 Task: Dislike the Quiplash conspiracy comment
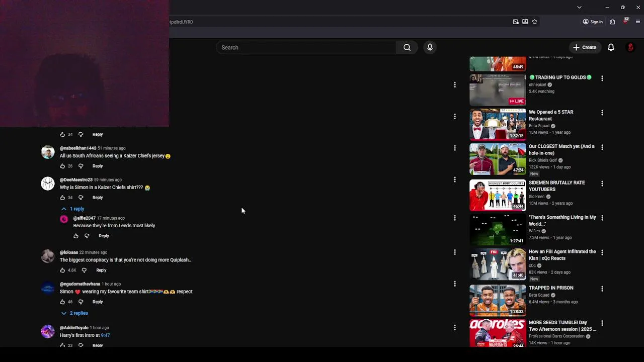(84, 270)
